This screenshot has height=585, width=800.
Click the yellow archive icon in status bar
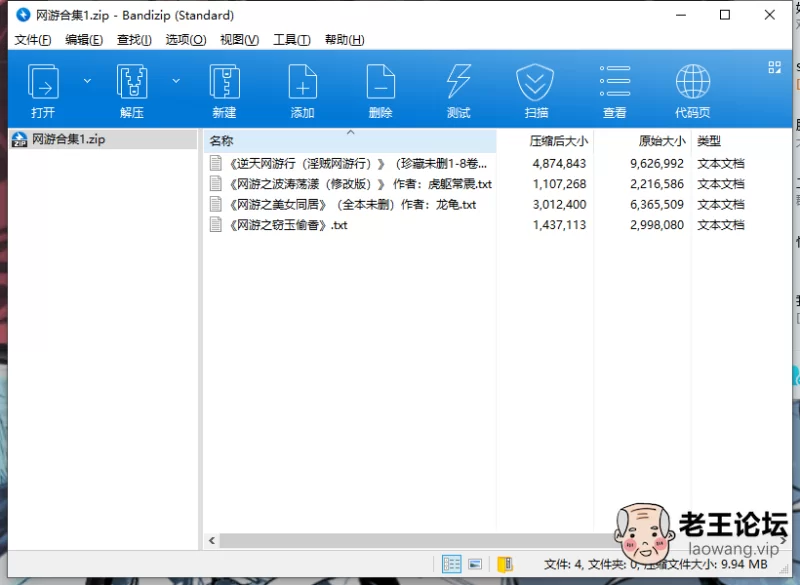[x=505, y=564]
